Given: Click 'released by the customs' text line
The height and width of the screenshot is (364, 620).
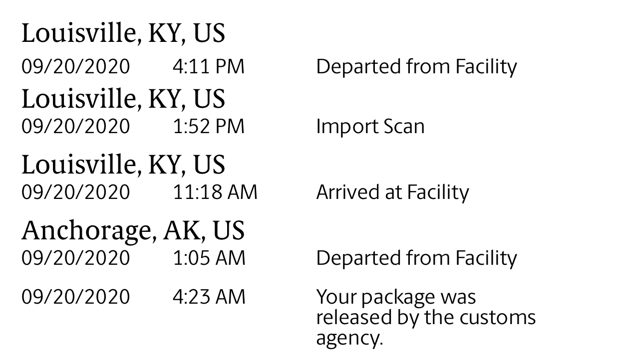Looking at the screenshot, I should click(426, 318).
